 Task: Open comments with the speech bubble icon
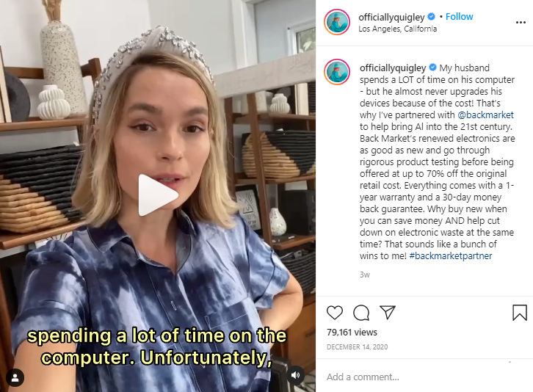(x=361, y=313)
